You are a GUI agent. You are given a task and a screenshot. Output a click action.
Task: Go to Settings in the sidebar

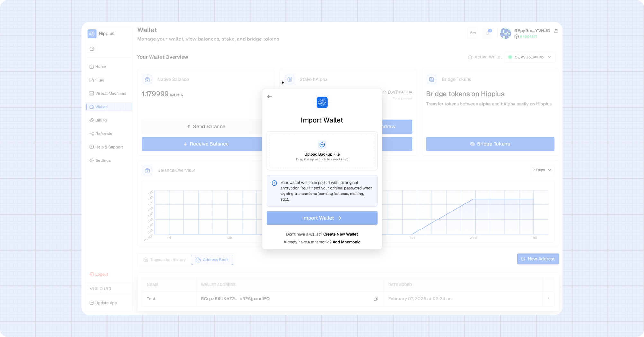[103, 160]
